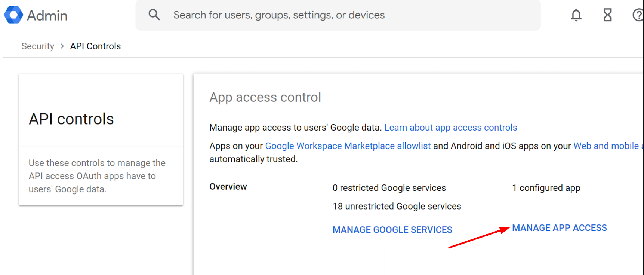
Task: Click the Admin title text
Action: click(47, 16)
